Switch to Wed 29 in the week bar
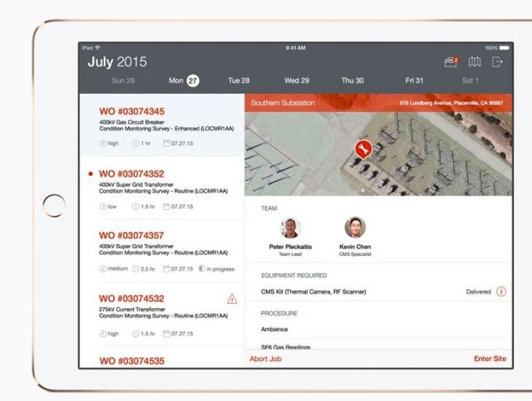 (x=297, y=81)
